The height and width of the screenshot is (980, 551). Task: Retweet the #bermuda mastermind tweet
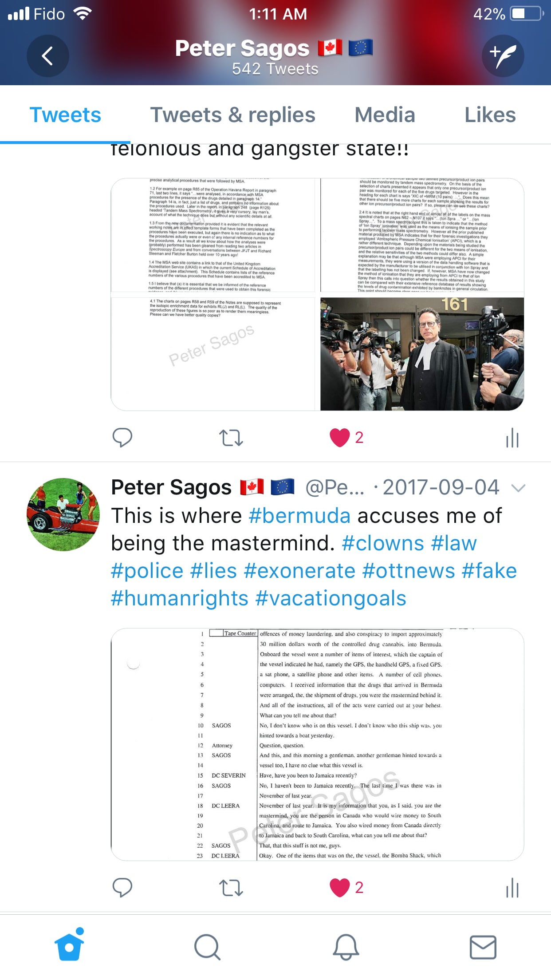pyautogui.click(x=231, y=888)
